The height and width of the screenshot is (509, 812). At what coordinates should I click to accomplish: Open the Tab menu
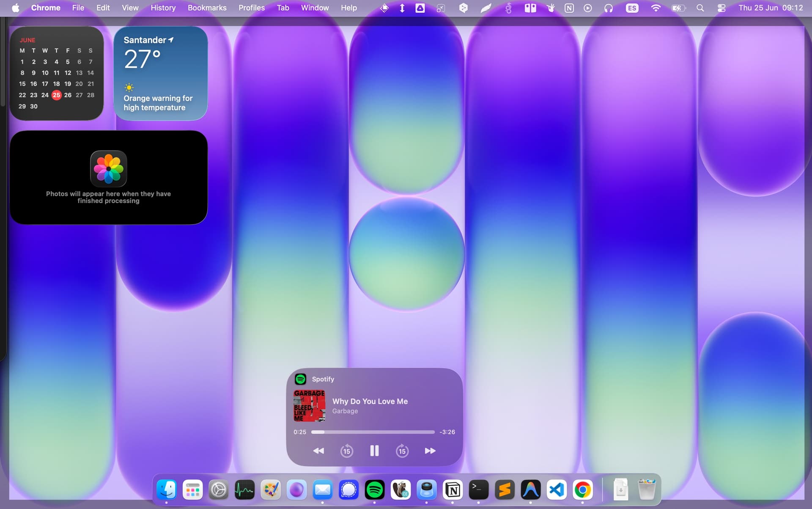click(x=283, y=8)
